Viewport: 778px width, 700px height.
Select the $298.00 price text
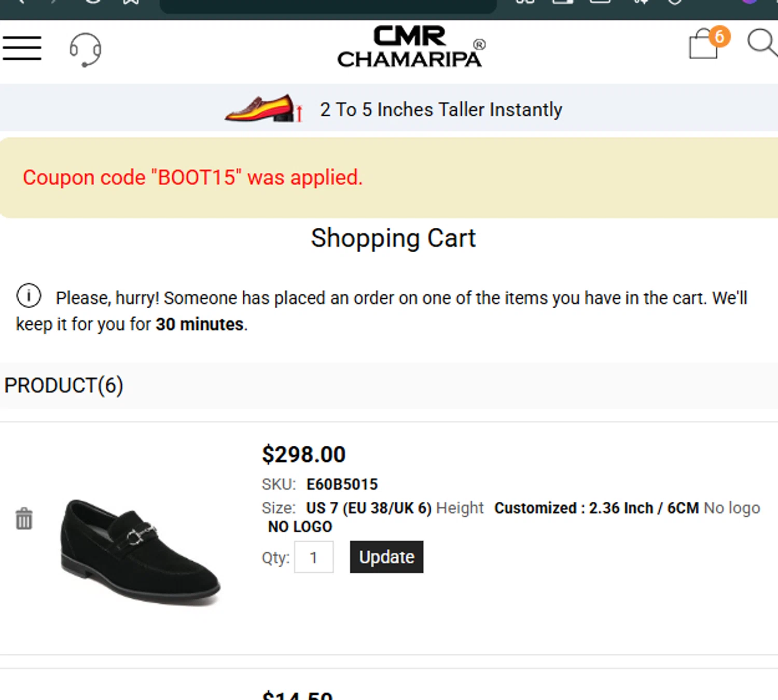tap(303, 455)
